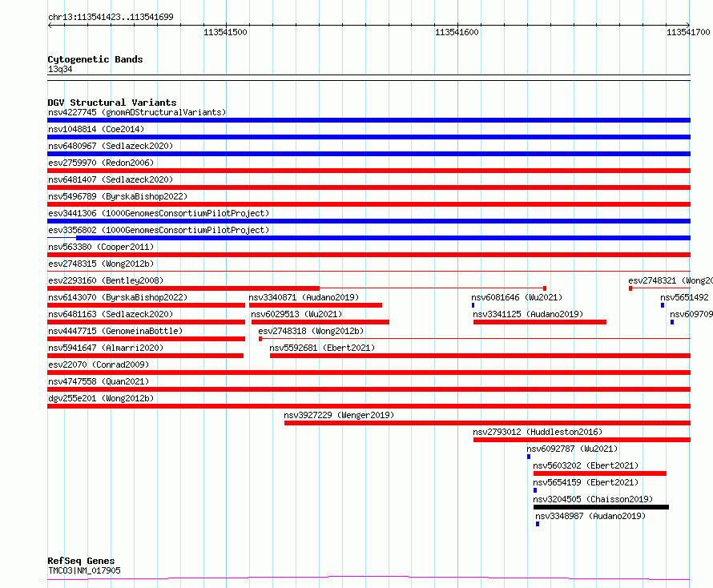The image size is (713, 588).
Task: Click nsv6092787 (Wu2021) label
Action: (572, 449)
